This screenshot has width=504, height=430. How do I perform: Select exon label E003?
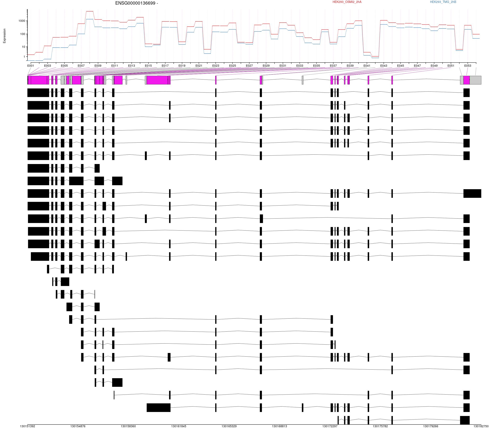tap(47, 66)
